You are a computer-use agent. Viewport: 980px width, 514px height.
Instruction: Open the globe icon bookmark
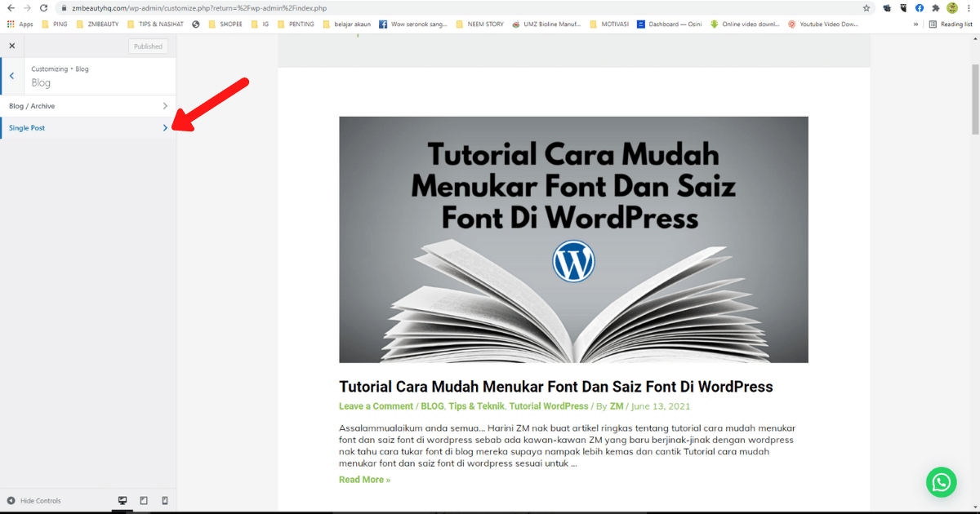(x=196, y=24)
